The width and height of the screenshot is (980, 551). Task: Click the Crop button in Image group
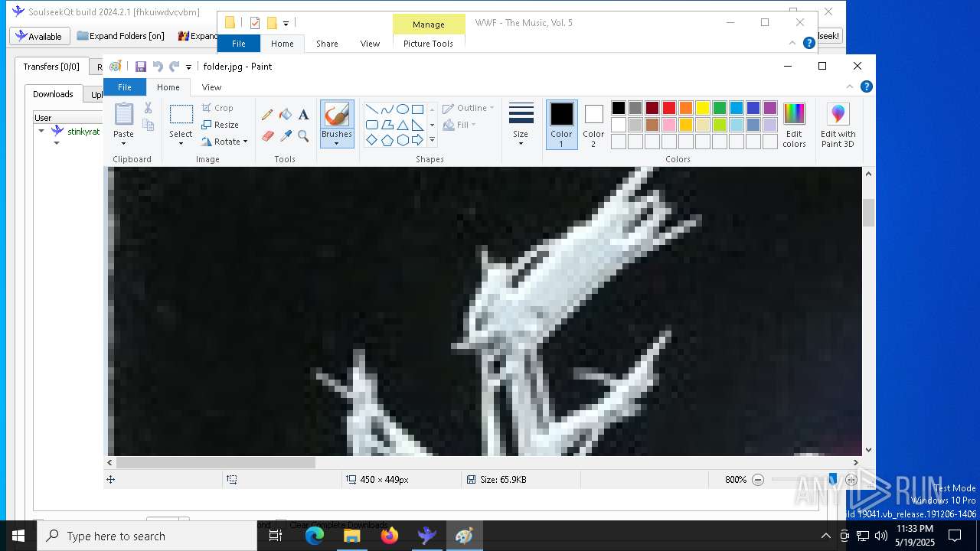(x=217, y=108)
